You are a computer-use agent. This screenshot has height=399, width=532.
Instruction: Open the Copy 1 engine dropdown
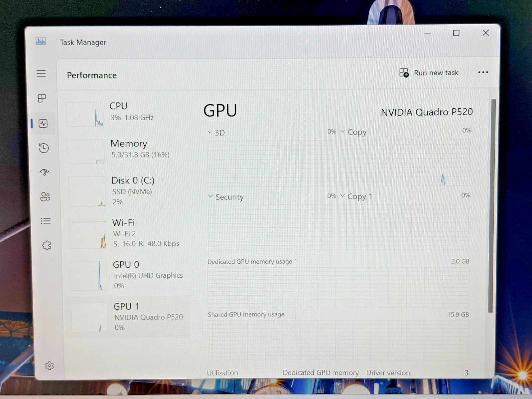point(356,196)
